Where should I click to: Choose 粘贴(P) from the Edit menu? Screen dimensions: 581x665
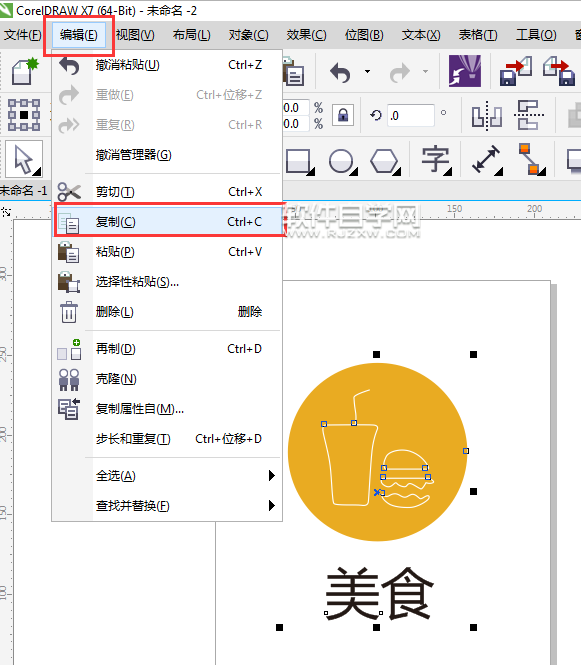167,251
